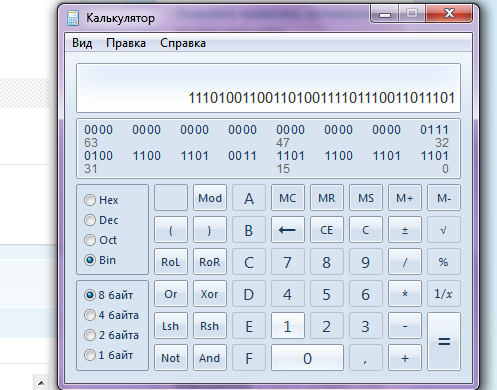497x390 pixels.
Task: Select the 4 байта word size
Action: pyautogui.click(x=111, y=315)
